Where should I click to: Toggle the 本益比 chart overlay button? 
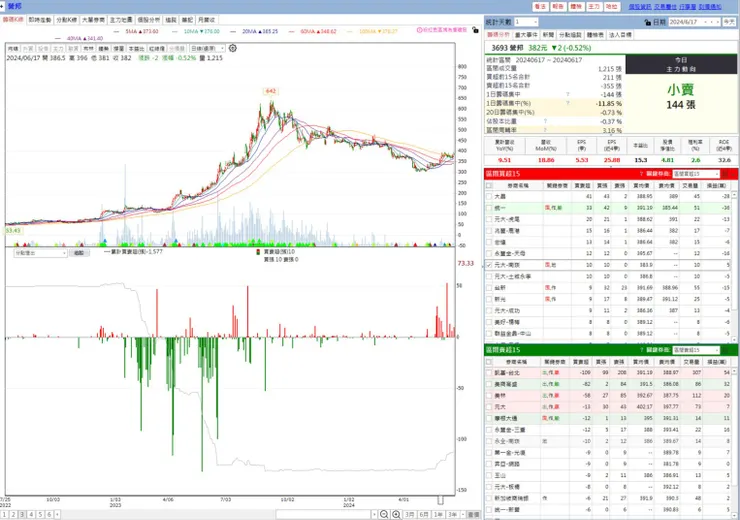(136, 49)
